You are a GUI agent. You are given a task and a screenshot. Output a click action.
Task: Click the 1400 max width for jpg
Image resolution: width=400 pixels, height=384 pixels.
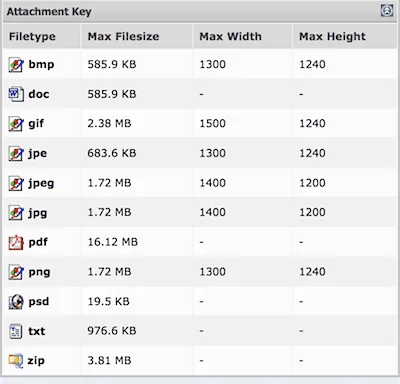[213, 212]
